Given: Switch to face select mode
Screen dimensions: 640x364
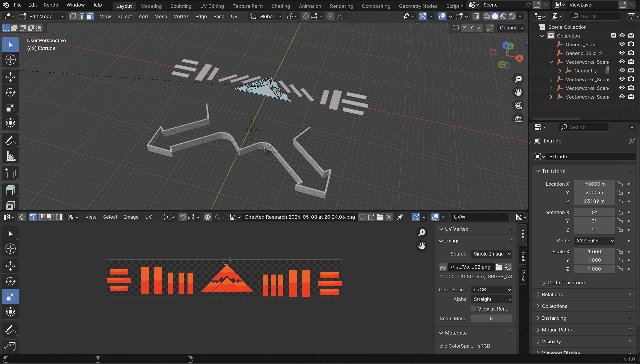Looking at the screenshot, I should 90,17.
